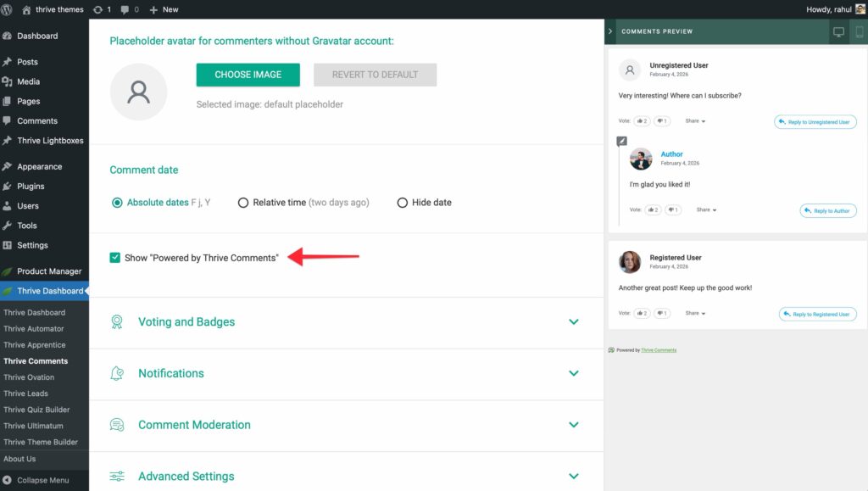Open the updates icon in admin bar
868x491 pixels.
pyautogui.click(x=100, y=9)
